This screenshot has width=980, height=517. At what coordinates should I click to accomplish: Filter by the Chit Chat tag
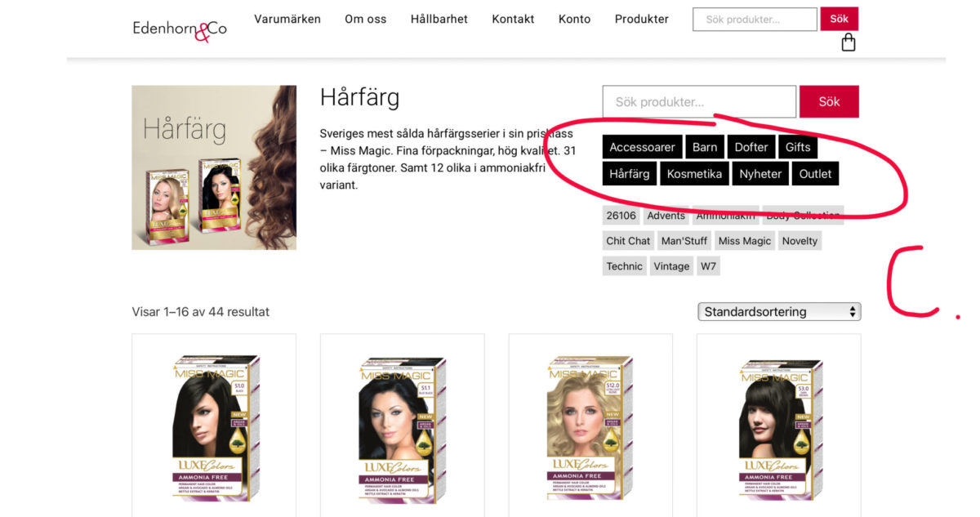coord(628,241)
